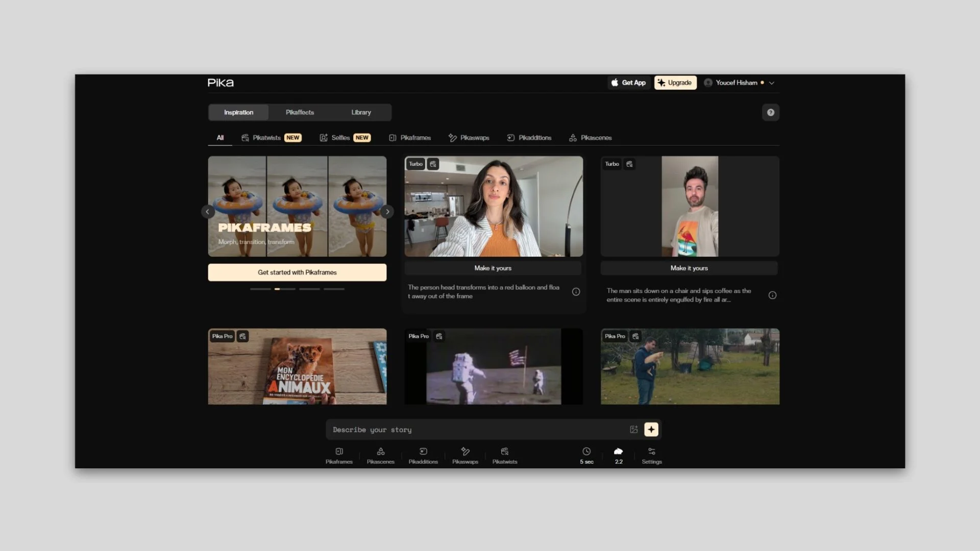Screen dimensions: 980x551
Task: Open the Pikadditions tool in the bottom bar
Action: pos(423,456)
